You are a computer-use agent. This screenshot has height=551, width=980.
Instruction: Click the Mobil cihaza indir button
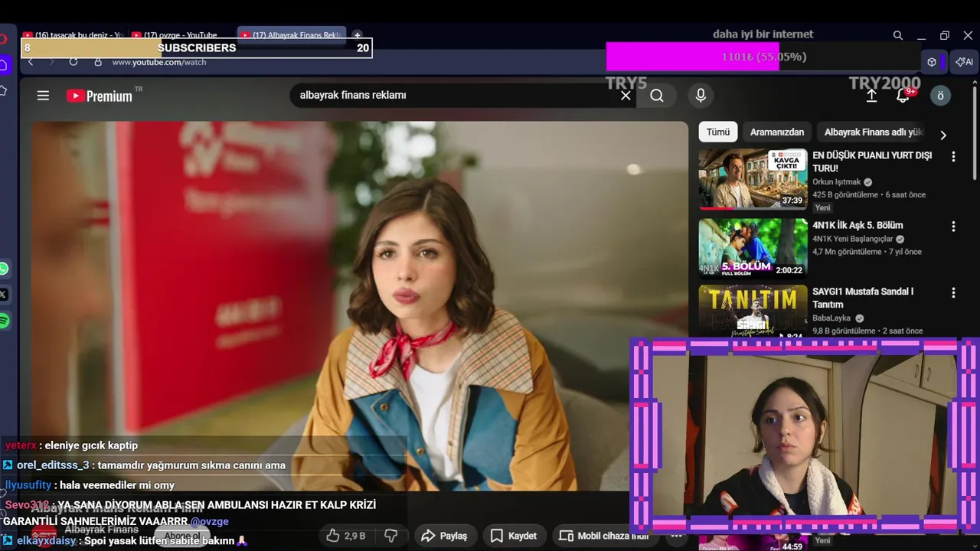tap(605, 536)
